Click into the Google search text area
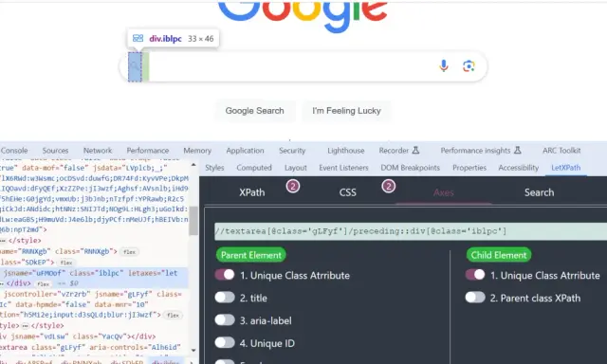Screen dimensions: 607x364 click(290, 66)
